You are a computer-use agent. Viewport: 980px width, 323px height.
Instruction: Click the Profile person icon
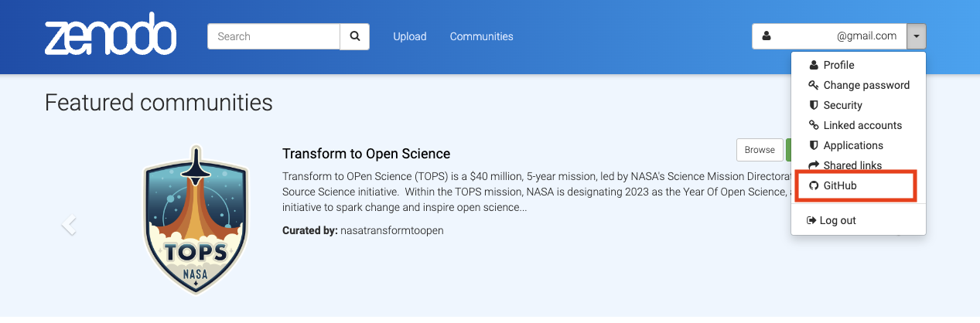coord(813,65)
